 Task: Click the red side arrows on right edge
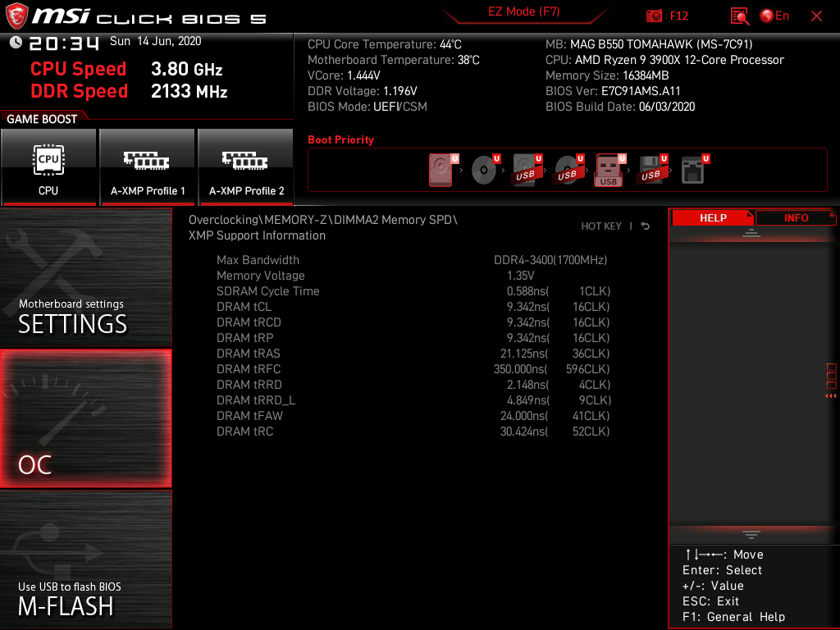pyautogui.click(x=830, y=396)
